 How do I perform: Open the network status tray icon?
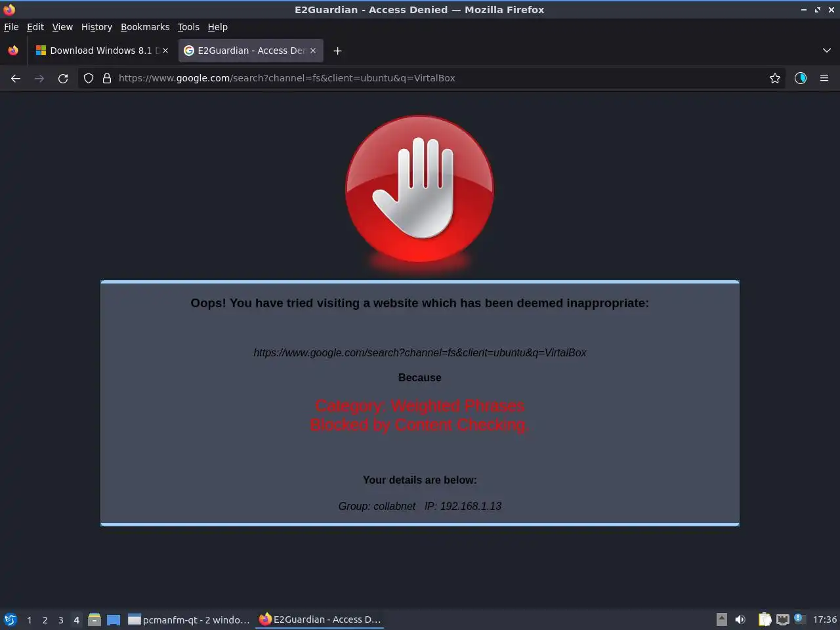(782, 619)
